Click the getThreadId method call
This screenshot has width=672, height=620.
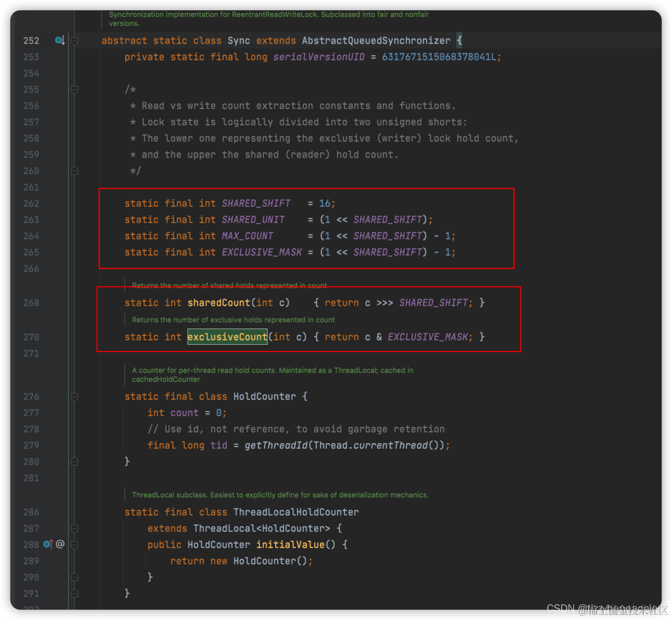click(x=276, y=445)
